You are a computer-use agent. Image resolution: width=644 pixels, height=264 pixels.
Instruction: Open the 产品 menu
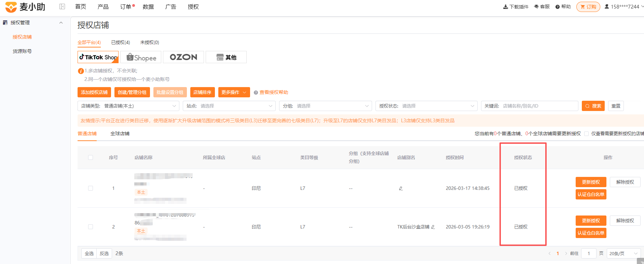click(x=103, y=6)
